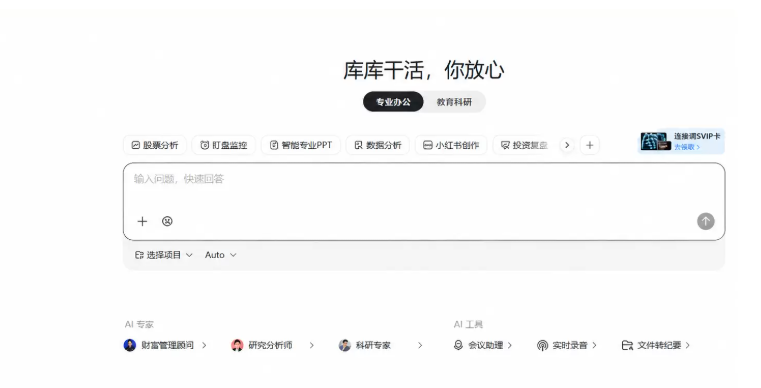The height and width of the screenshot is (388, 761).
Task: Click the 投资复盘 icon
Action: point(505,145)
